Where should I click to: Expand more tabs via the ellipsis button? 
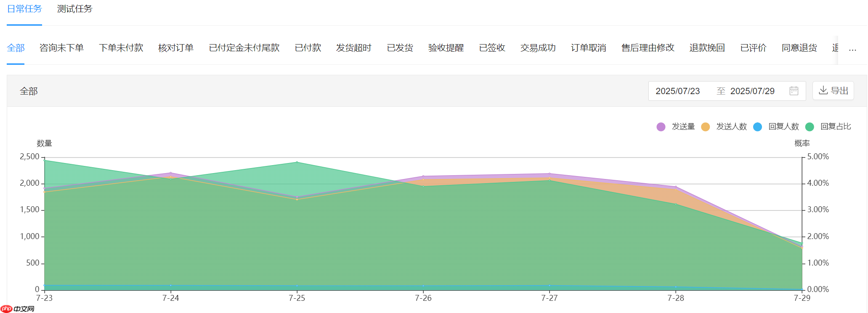852,48
